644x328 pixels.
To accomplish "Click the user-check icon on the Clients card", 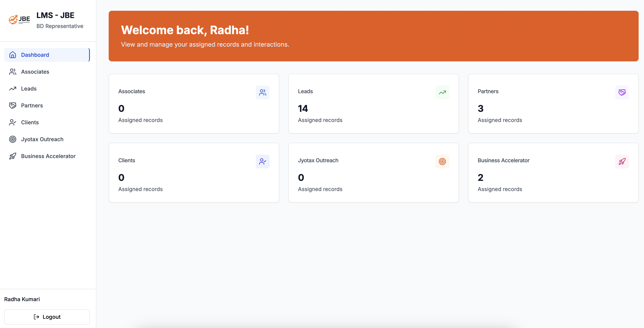I will 262,161.
